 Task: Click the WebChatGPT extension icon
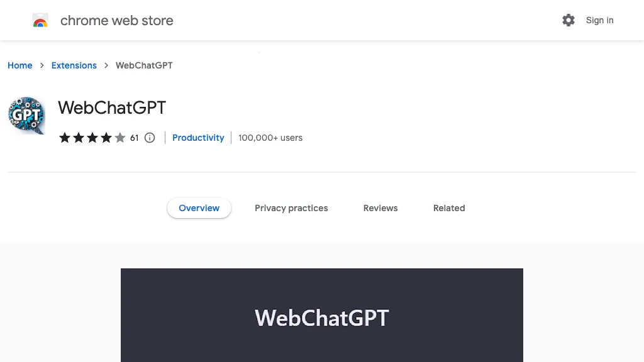26,116
